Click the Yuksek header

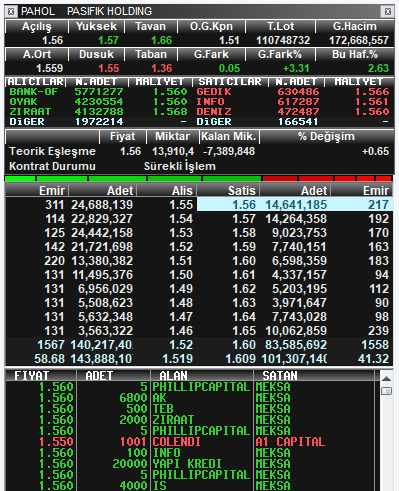96,26
